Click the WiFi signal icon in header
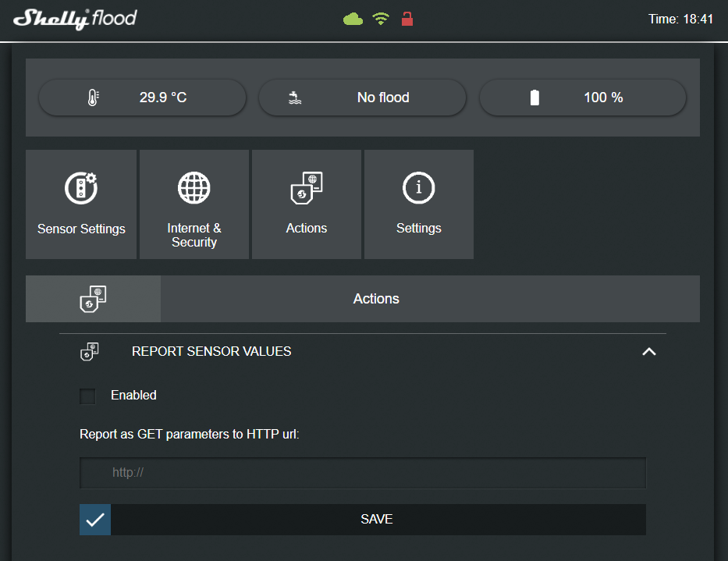Viewport: 728px width, 561px height. coord(381,19)
